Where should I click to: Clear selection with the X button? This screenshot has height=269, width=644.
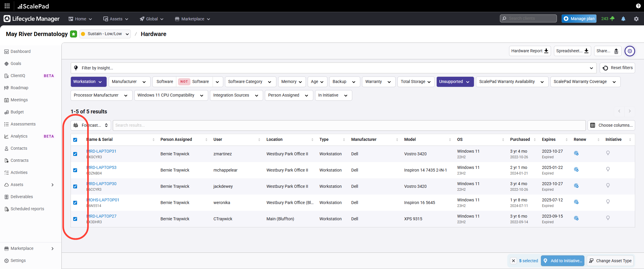click(x=513, y=261)
